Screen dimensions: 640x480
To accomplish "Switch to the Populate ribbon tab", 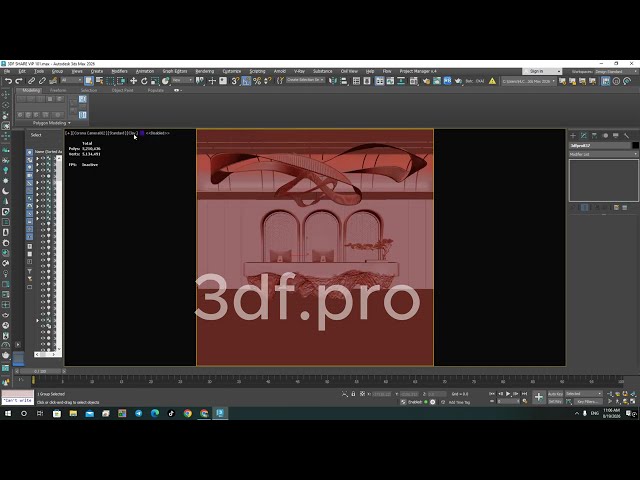I will tap(156, 90).
